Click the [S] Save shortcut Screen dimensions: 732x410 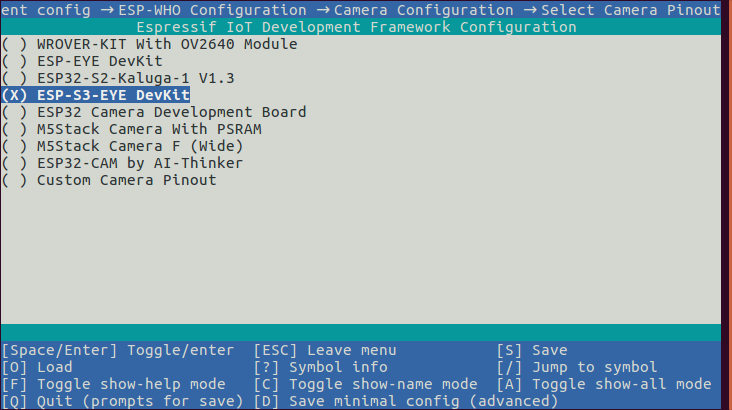[532, 350]
